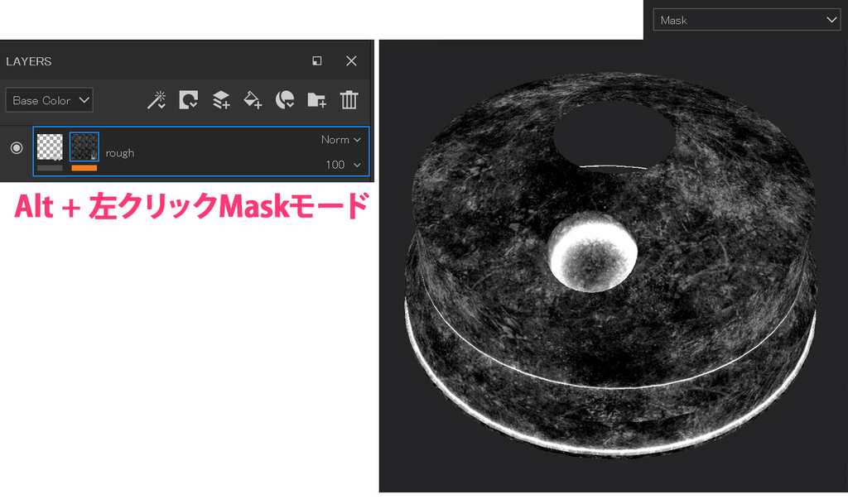Create a new layer folder
Image resolution: width=848 pixels, height=504 pixels.
[x=316, y=100]
